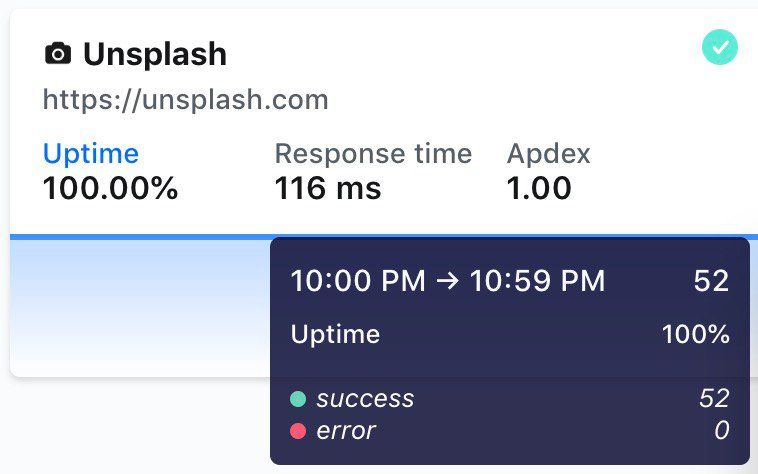Click the error label in tooltip

tap(346, 431)
